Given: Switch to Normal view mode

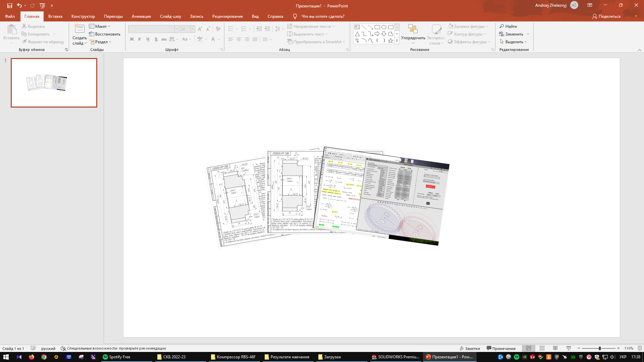Looking at the screenshot, I should pos(529,348).
